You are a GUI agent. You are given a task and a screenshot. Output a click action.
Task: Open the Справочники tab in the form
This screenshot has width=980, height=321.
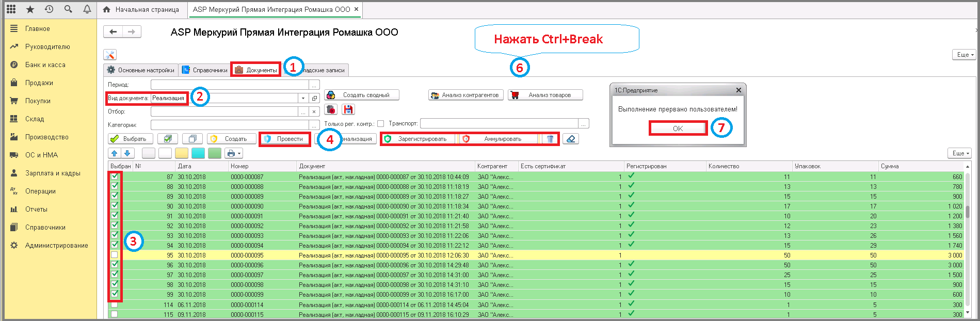tap(204, 70)
